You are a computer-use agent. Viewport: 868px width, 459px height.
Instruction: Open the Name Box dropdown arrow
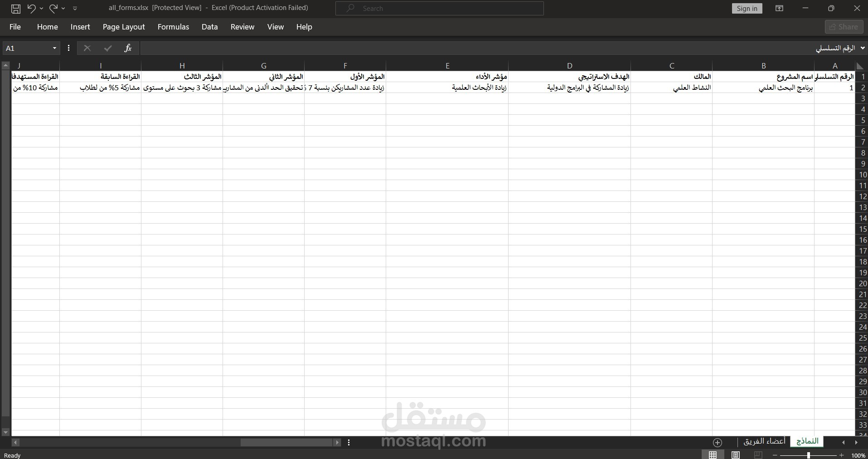54,48
